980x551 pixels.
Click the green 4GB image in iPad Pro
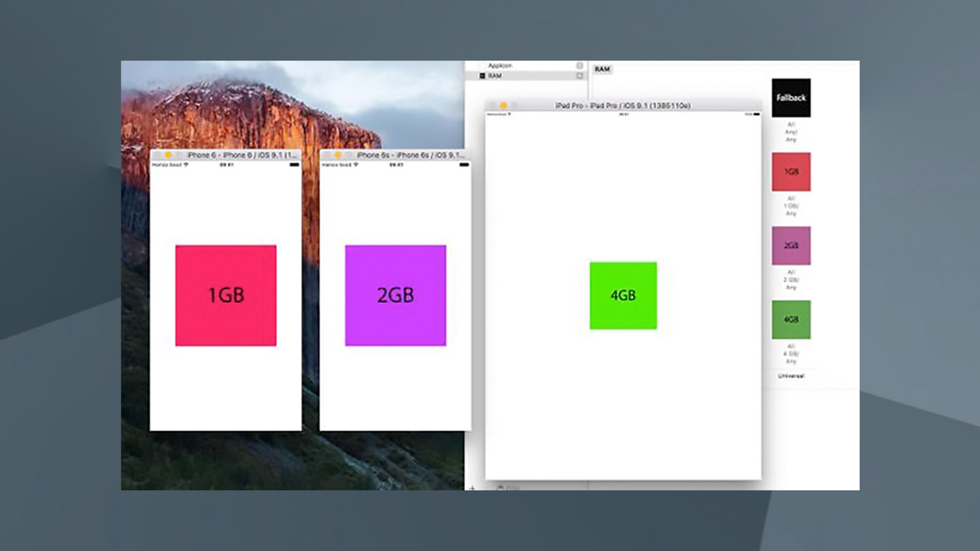[623, 295]
